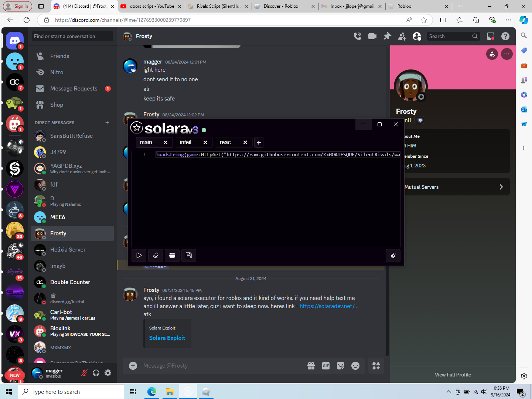Open Windows notification center
The width and height of the screenshot is (532, 399).
click(521, 392)
